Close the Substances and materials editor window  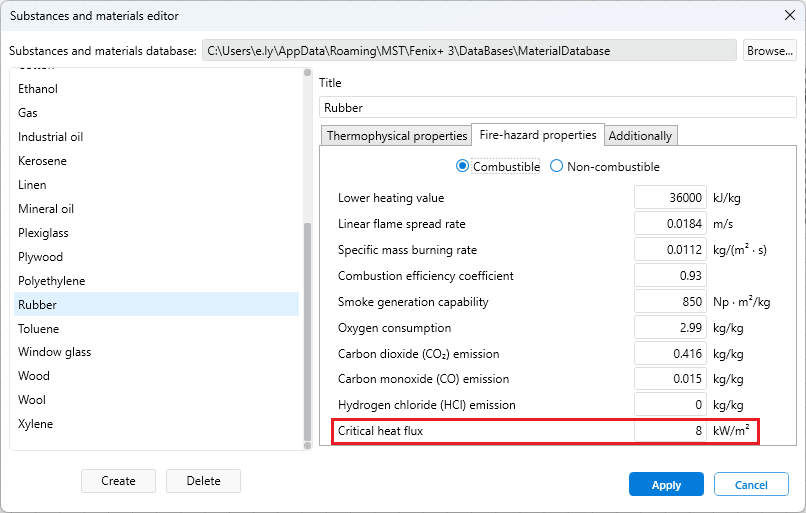pyautogui.click(x=788, y=15)
